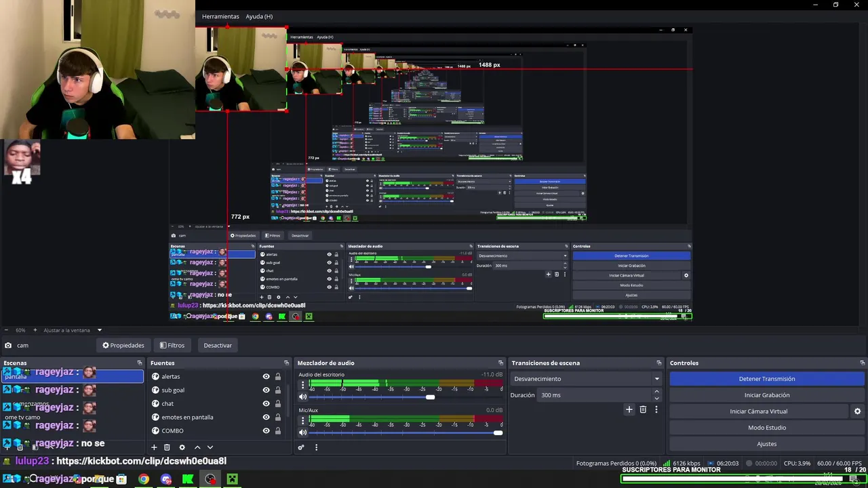
Task: Click Detener Transmisión button
Action: click(767, 379)
